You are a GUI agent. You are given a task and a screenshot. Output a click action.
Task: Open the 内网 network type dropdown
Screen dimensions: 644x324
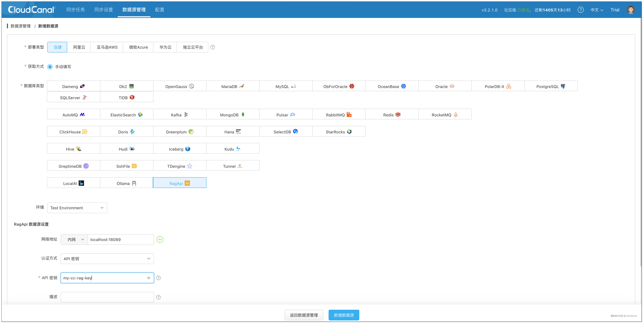[x=74, y=239]
